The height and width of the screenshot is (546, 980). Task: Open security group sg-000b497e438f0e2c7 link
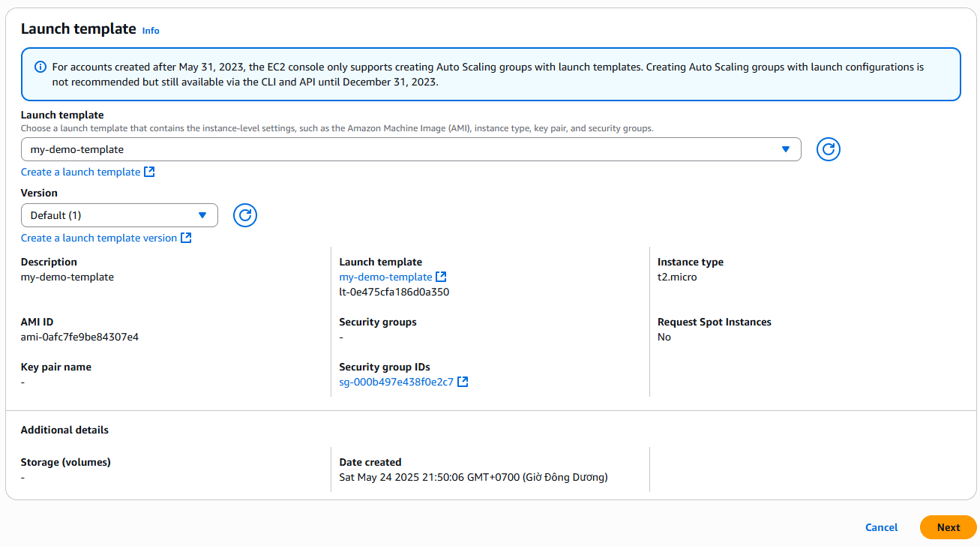(396, 382)
